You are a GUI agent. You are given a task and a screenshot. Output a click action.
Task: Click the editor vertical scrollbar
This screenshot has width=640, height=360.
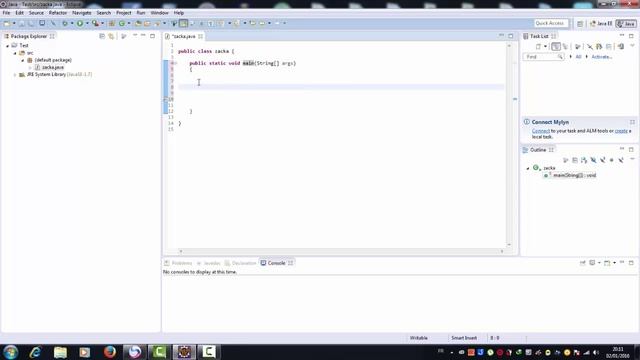509,145
